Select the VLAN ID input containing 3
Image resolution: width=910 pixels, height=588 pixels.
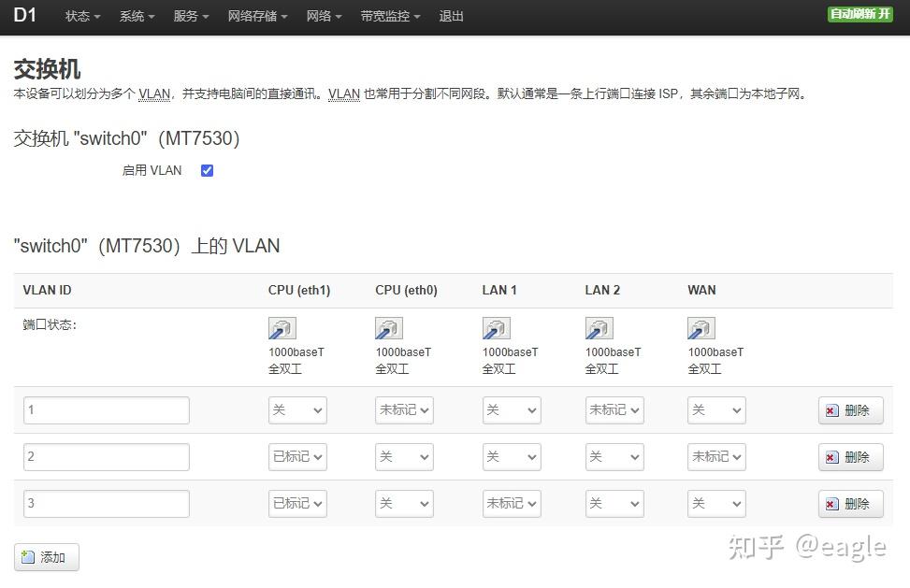[106, 503]
